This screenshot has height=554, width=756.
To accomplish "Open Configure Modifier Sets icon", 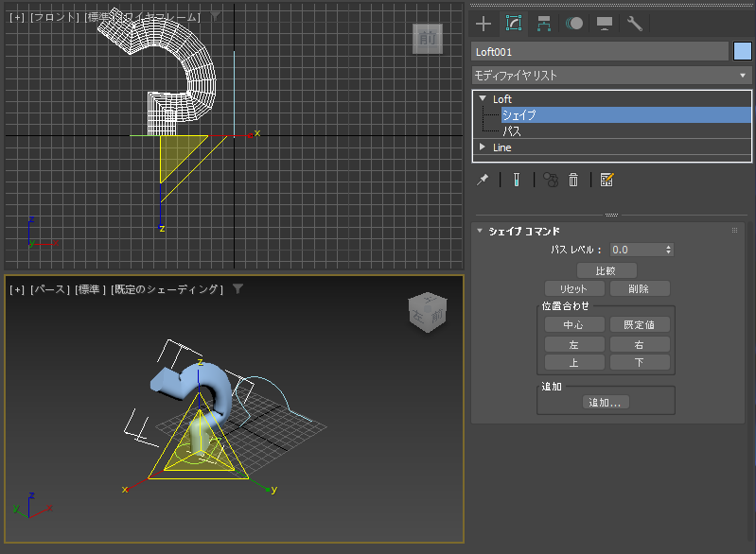I will tap(607, 181).
